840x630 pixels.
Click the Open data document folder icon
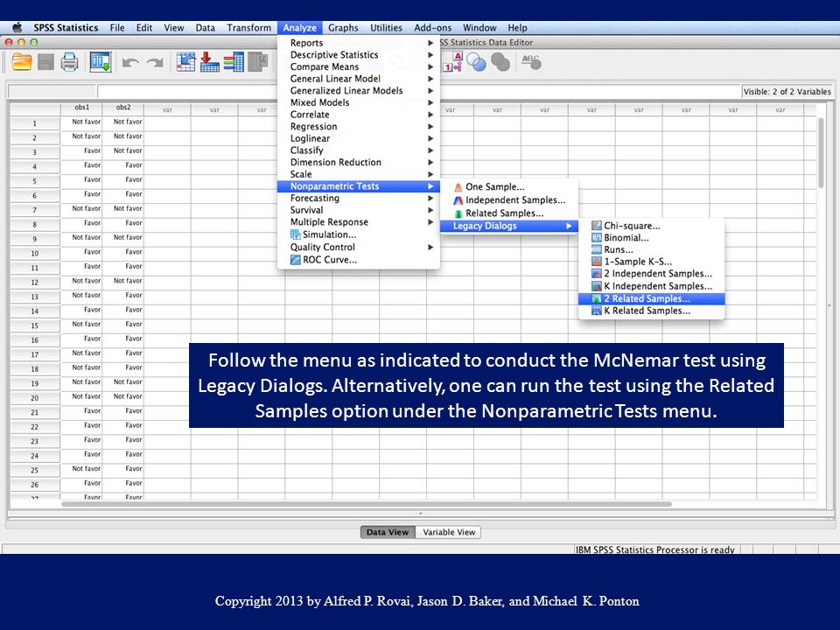[22, 63]
